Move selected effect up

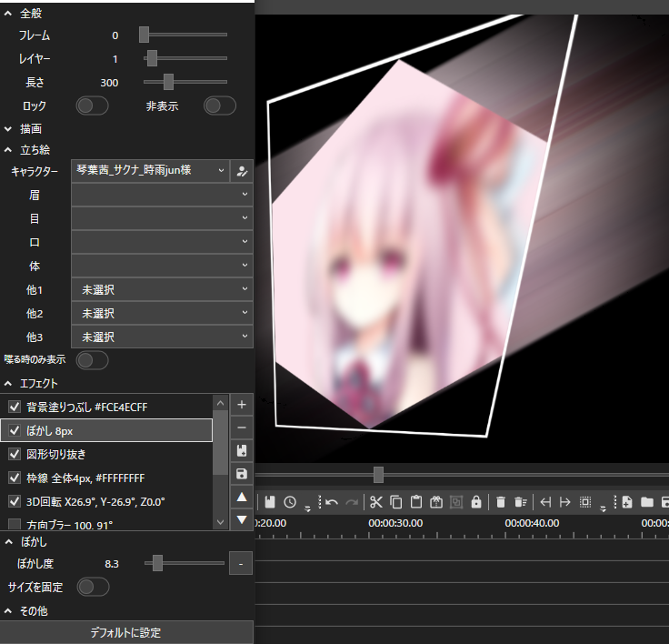pos(242,497)
